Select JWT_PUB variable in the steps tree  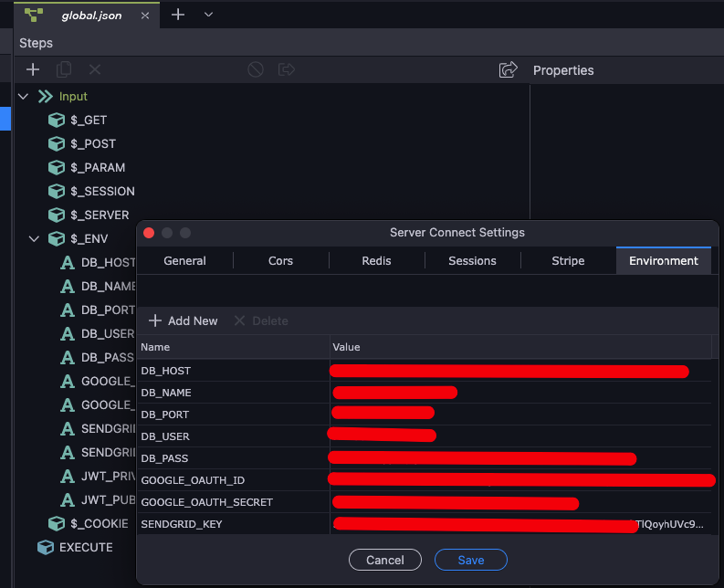pos(108,500)
